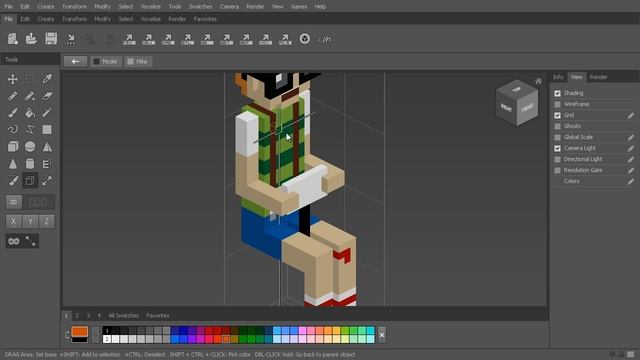Open the Swatches menu

point(200,7)
